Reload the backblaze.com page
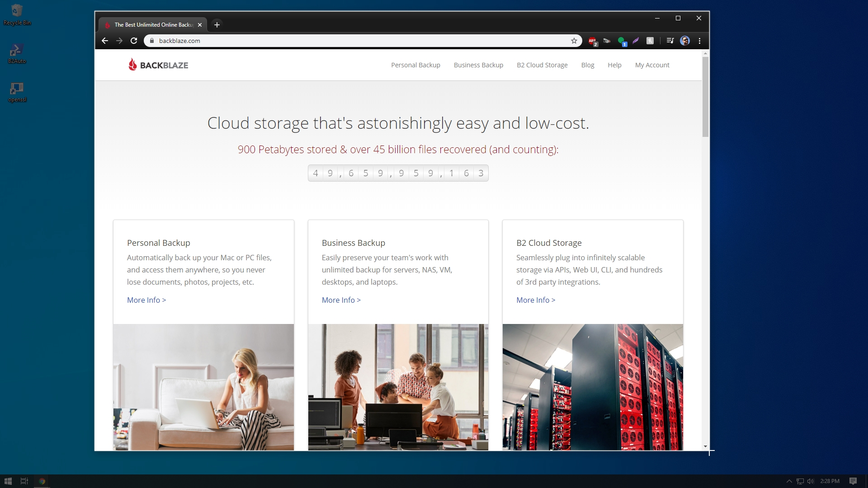868x488 pixels. (x=134, y=41)
